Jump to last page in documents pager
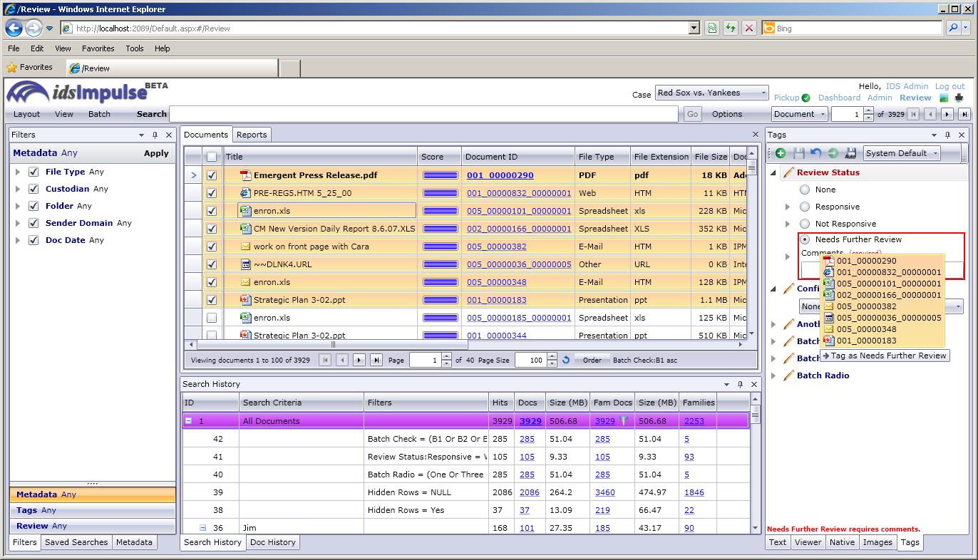The image size is (978, 560). pyautogui.click(x=376, y=361)
